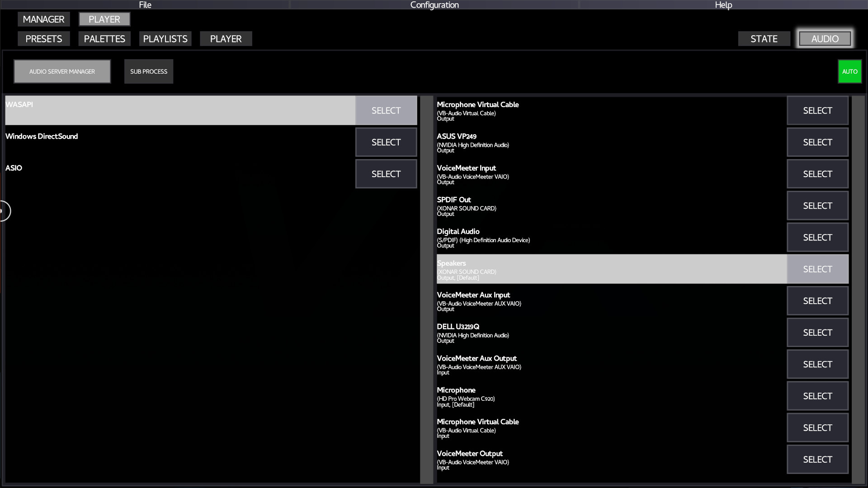Switch to the STATE tab
This screenshot has width=868, height=488.
[x=764, y=38]
